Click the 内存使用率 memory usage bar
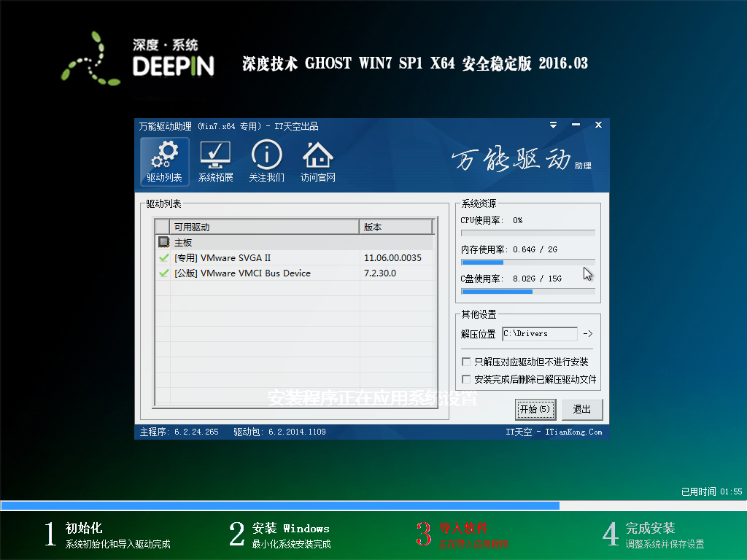 (528, 262)
